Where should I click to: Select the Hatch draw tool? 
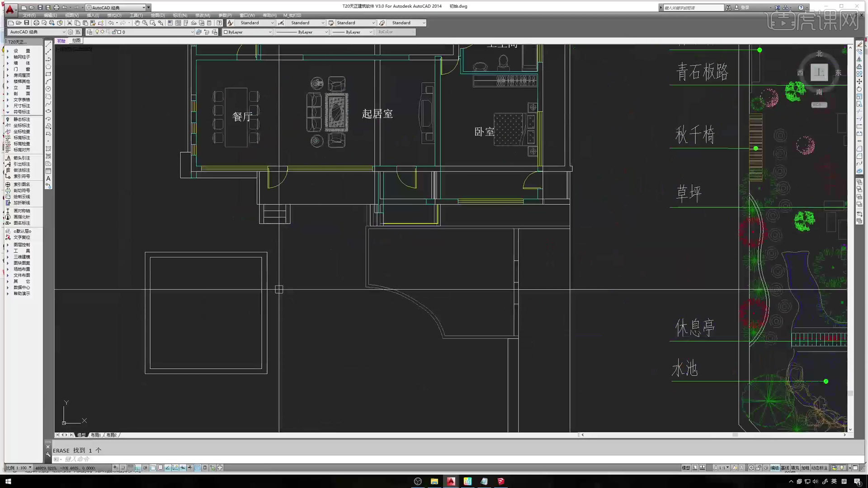[48, 149]
